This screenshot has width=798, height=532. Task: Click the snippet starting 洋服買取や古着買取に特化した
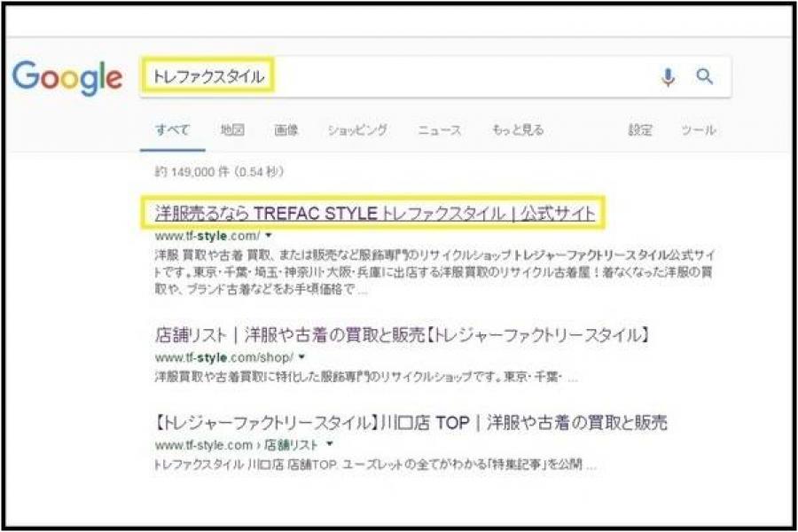pos(366,377)
